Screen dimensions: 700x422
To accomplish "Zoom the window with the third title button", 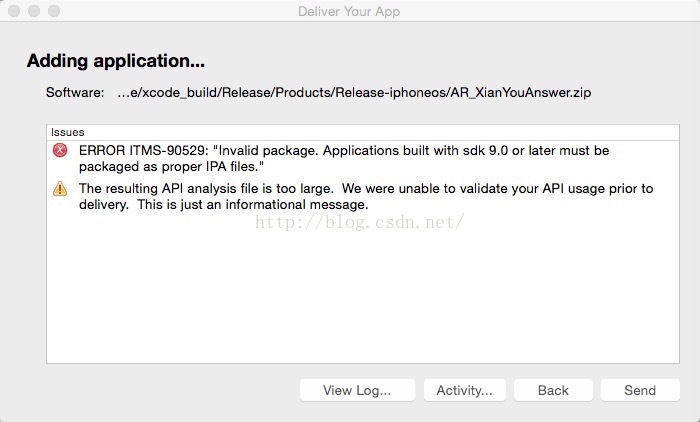I will [x=54, y=11].
